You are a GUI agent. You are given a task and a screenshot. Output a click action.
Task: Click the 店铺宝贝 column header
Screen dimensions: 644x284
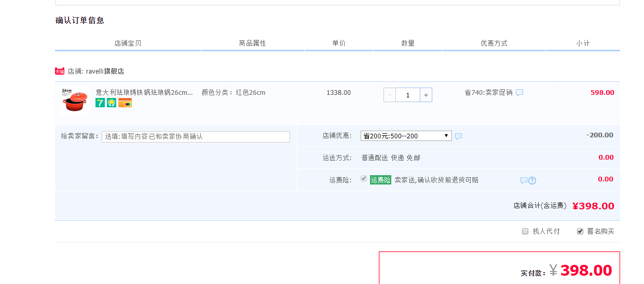128,44
